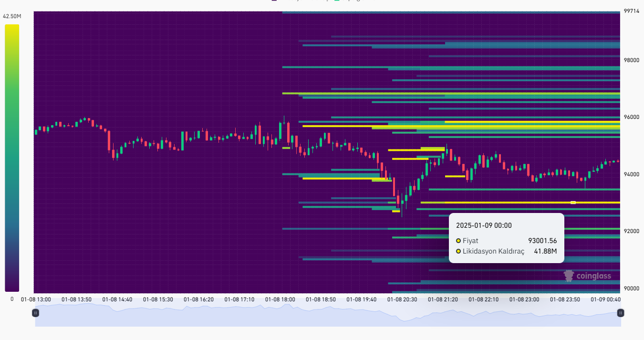Click the 01-08 18:50 time label
The width and height of the screenshot is (644, 340).
pyautogui.click(x=321, y=299)
